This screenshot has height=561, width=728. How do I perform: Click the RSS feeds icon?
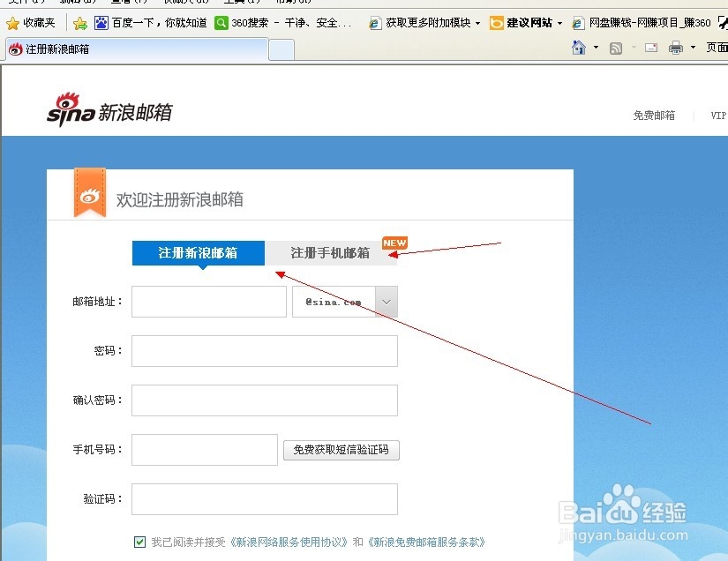click(x=616, y=49)
